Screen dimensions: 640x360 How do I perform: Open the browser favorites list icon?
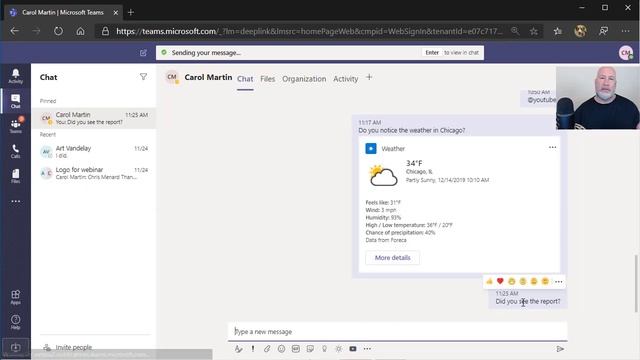[558, 31]
